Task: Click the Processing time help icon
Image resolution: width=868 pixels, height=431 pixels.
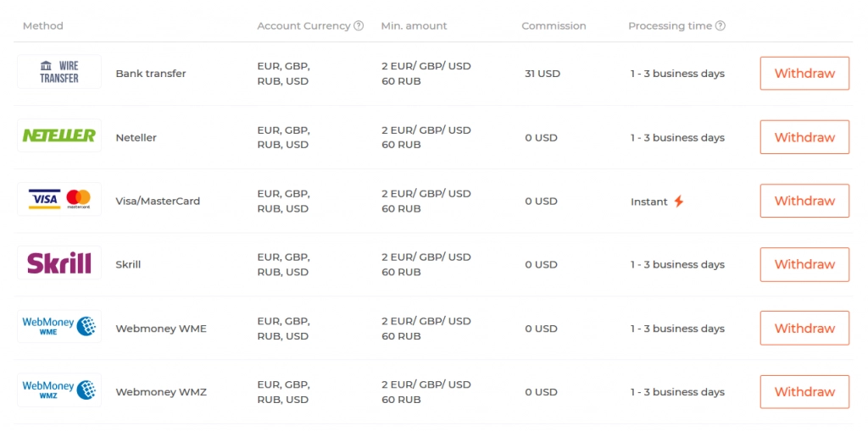Action: (721, 25)
